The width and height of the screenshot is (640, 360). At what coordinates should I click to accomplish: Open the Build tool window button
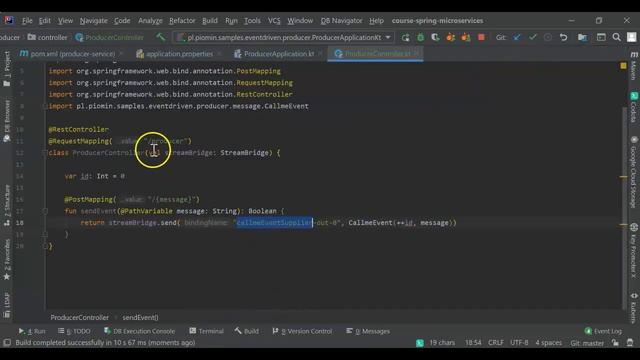click(247, 331)
